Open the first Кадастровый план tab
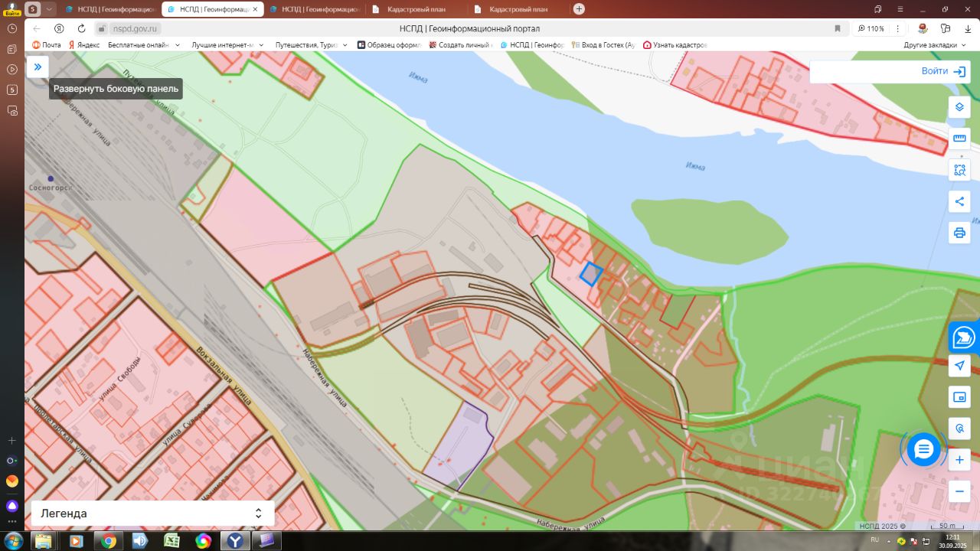Screen dimensions: 980x551 tap(416, 9)
